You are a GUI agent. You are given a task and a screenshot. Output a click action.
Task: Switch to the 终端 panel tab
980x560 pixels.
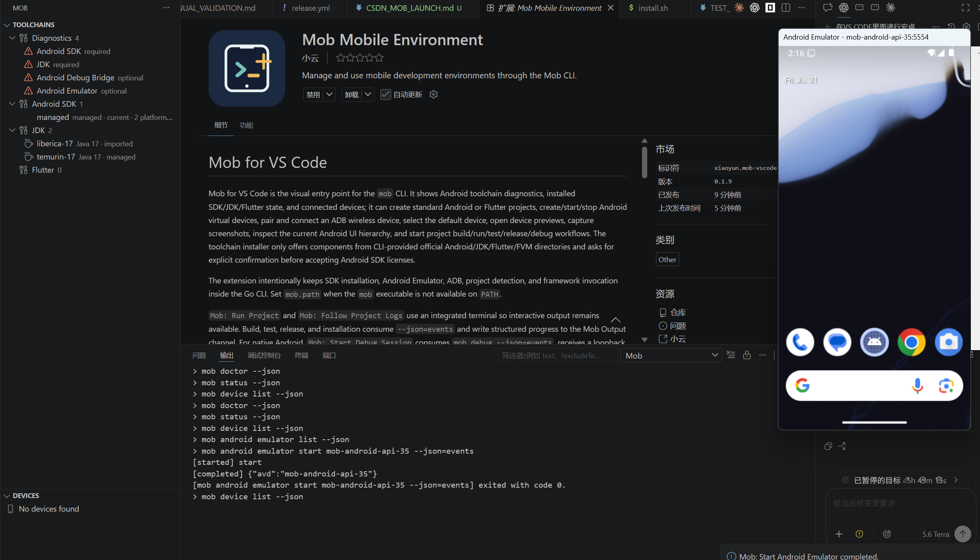point(301,355)
